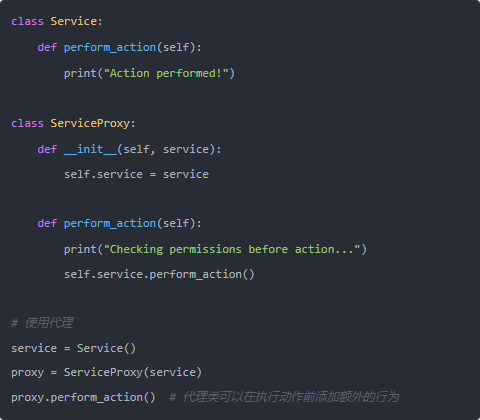Click the proxy variable assignment name
Viewport: 480px width, 420px height.
27,373
